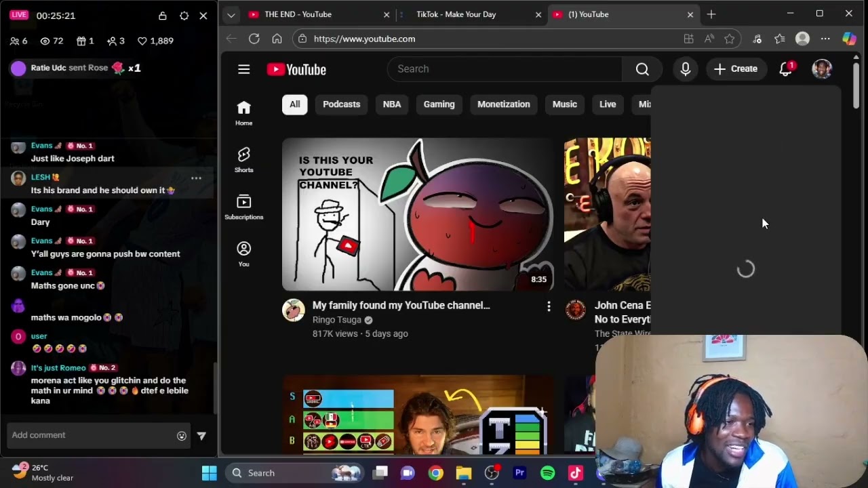
Task: Select the Podcasts filter chip
Action: point(341,104)
